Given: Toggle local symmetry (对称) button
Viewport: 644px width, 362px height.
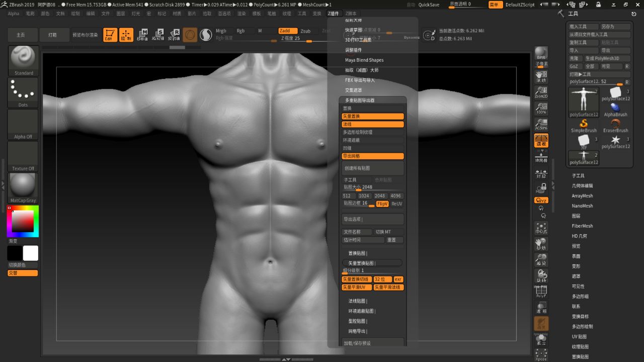Looking at the screenshot, I should 541,173.
